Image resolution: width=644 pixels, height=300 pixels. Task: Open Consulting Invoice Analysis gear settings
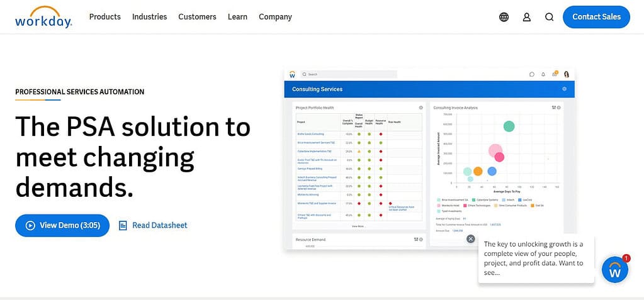[x=558, y=108]
